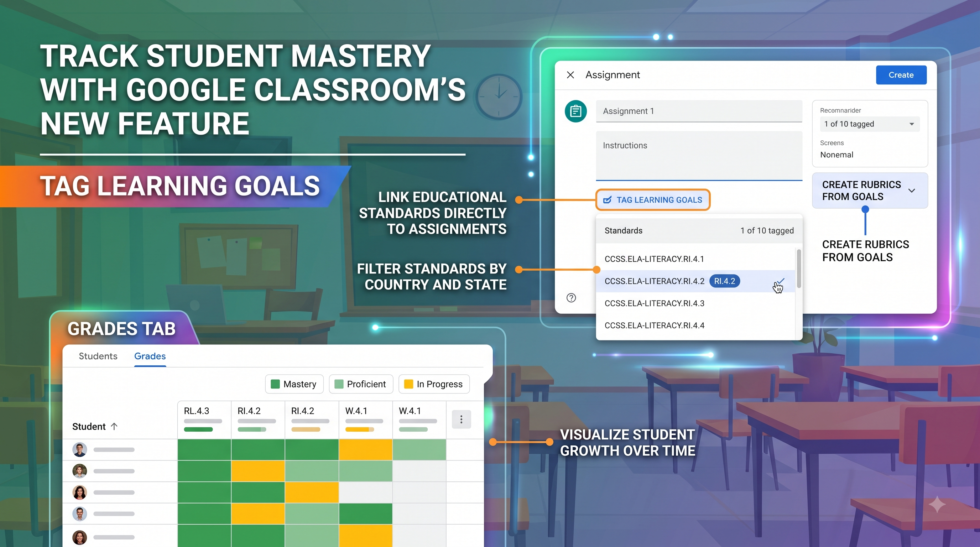Click the Nonemal value under Screens
The image size is (980, 547).
click(x=836, y=155)
